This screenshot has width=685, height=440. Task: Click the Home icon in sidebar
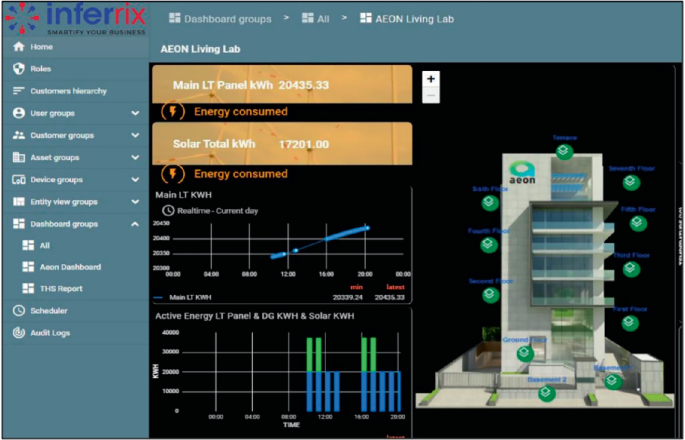click(19, 46)
